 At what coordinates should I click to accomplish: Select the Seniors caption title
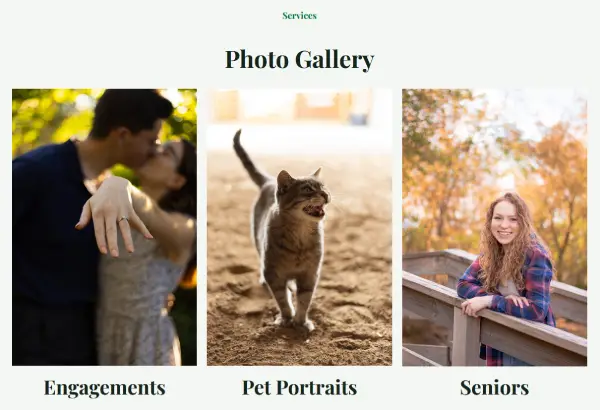coord(494,387)
